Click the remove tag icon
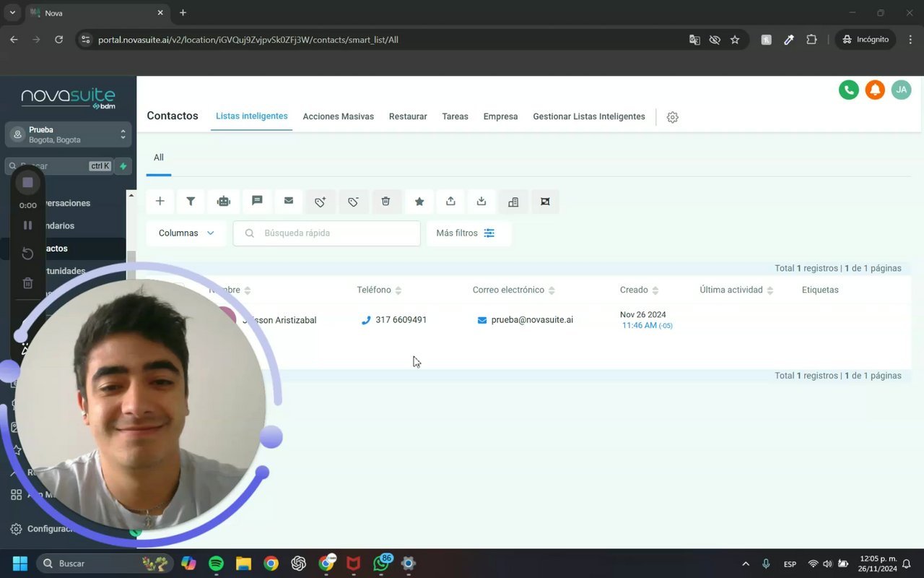The width and height of the screenshot is (924, 578). coord(353,202)
